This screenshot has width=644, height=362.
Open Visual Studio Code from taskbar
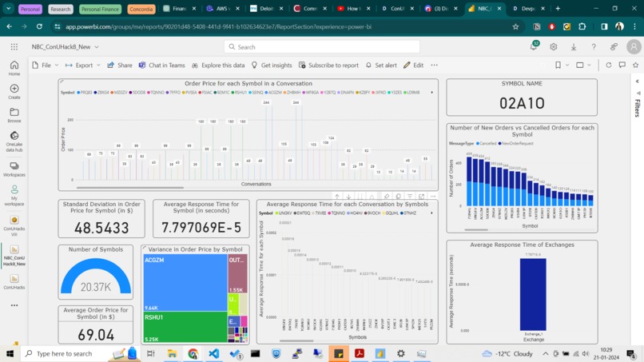pos(214,353)
